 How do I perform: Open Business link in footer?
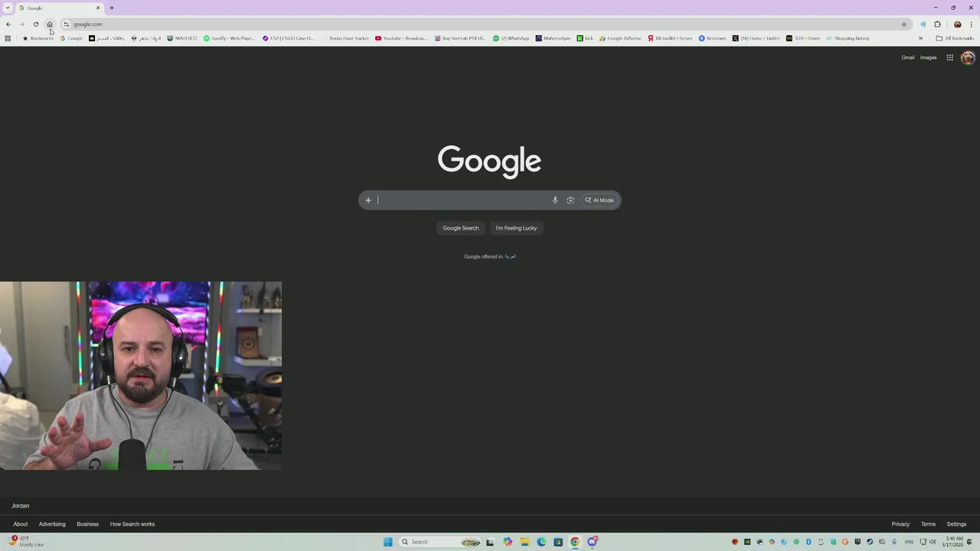87,524
